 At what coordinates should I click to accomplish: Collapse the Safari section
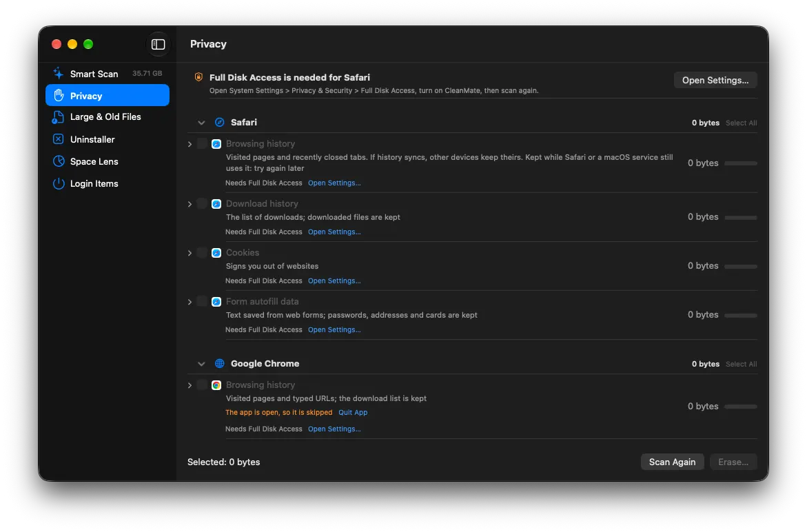(x=201, y=123)
